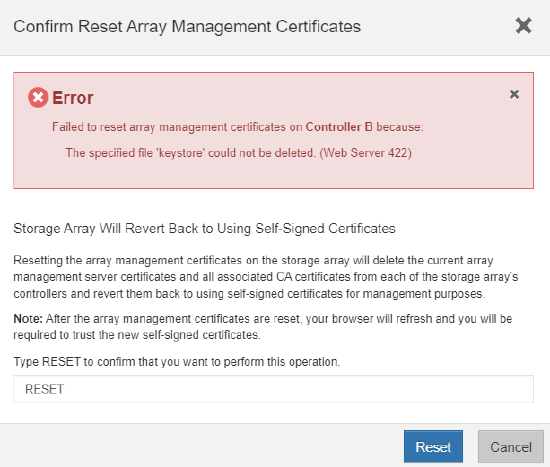Dismiss the red Error alert banner
Viewport: 550px width, 467px height.
click(x=514, y=94)
